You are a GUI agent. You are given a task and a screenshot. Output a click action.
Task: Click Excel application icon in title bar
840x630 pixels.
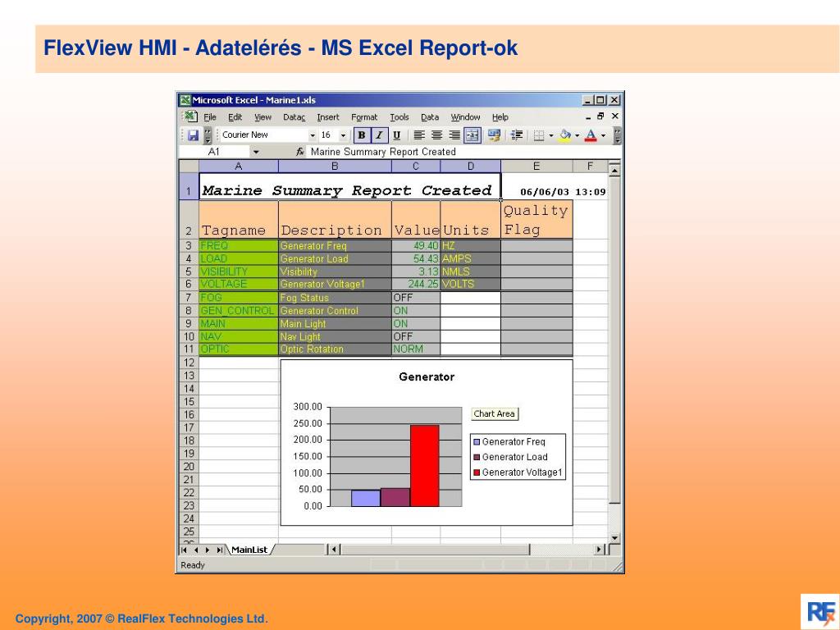coord(185,100)
